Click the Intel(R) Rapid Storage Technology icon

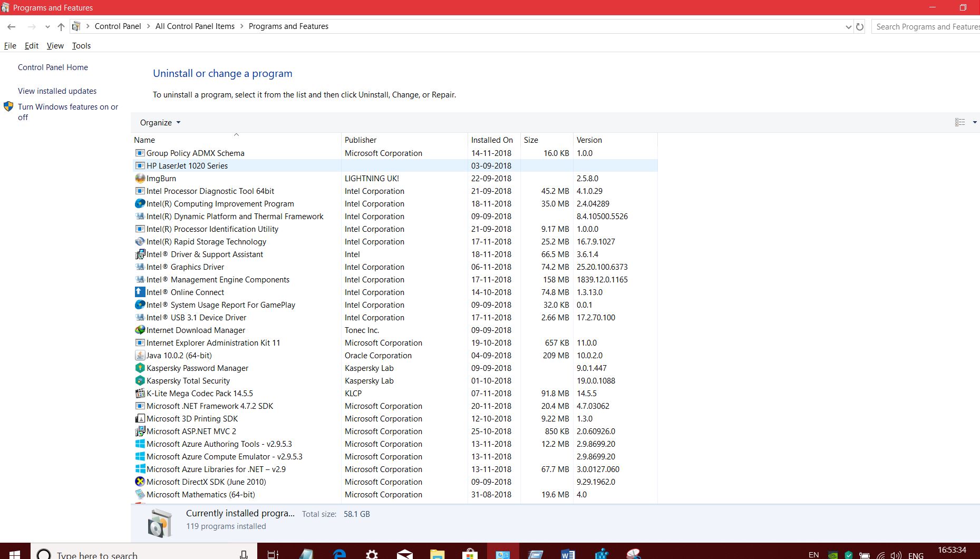point(140,242)
